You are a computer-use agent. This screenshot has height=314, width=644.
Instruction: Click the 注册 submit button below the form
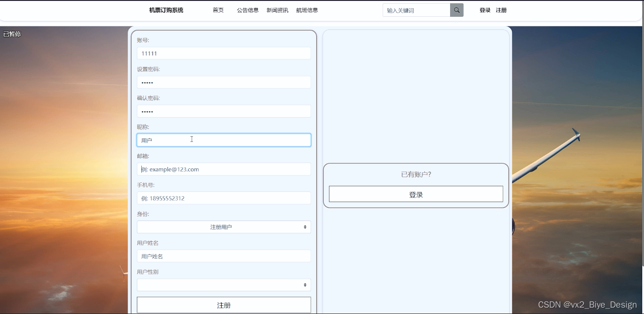coord(224,305)
